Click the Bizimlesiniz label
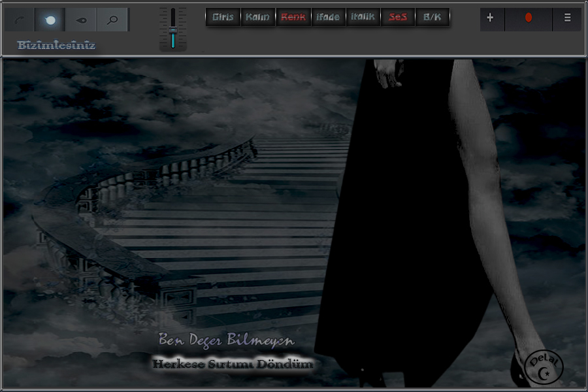 57,46
